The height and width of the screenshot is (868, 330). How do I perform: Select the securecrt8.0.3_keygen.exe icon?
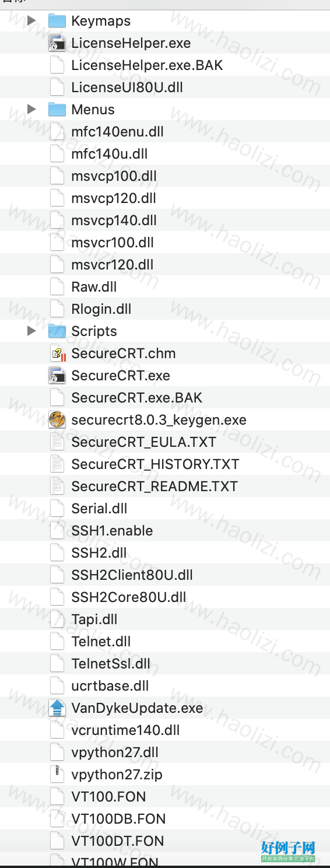click(x=57, y=420)
